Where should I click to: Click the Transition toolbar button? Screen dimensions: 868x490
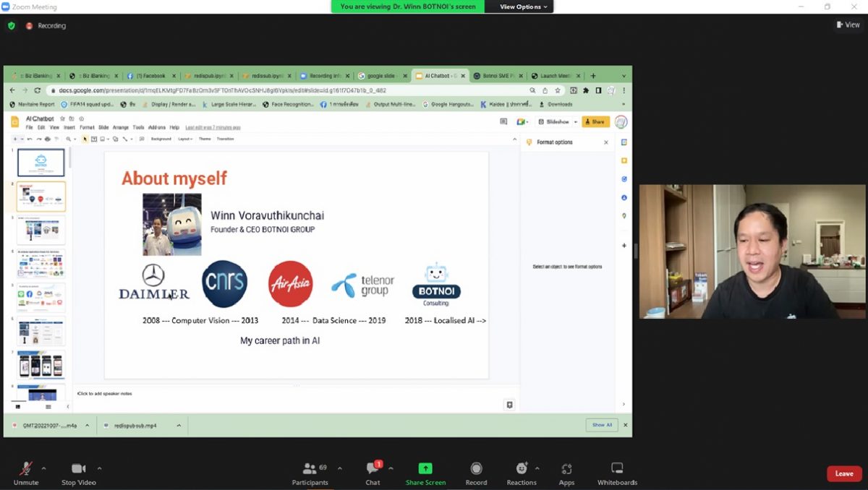click(x=225, y=139)
